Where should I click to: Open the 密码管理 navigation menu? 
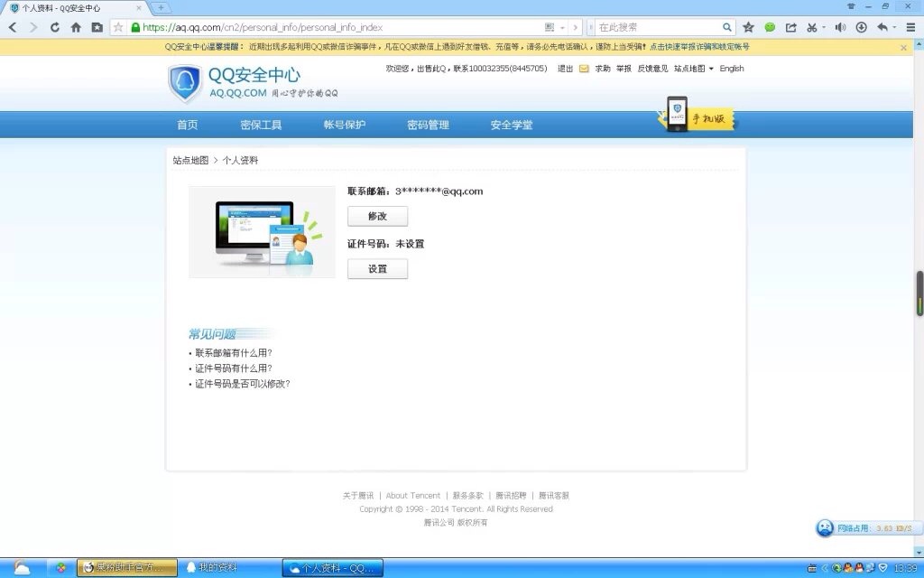pyautogui.click(x=428, y=125)
